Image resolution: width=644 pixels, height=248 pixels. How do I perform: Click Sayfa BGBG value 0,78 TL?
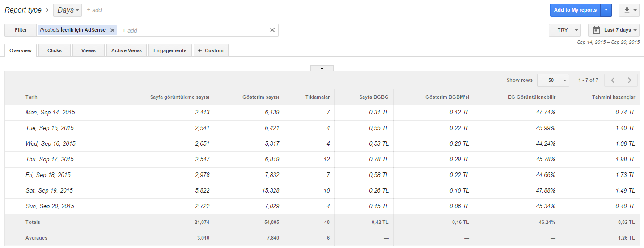click(379, 160)
